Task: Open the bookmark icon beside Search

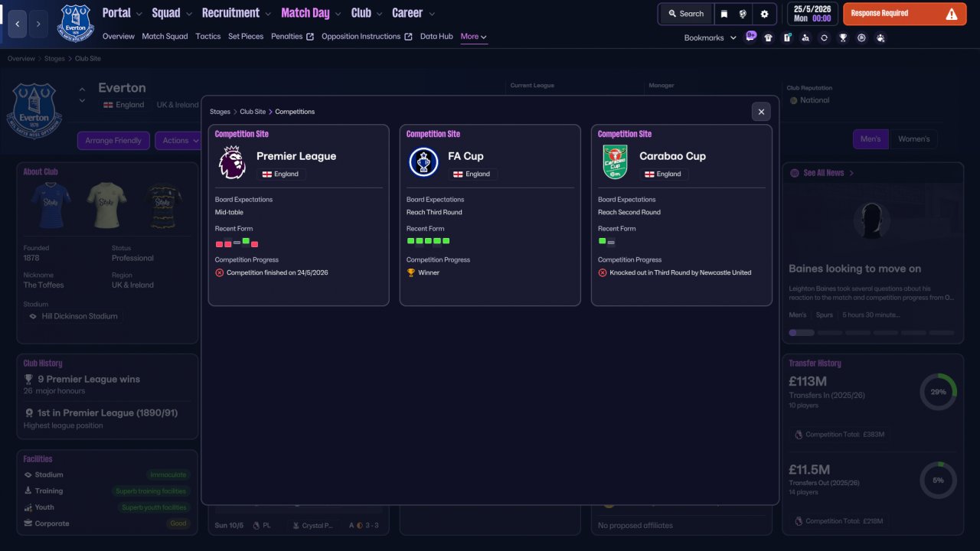Action: (x=724, y=14)
